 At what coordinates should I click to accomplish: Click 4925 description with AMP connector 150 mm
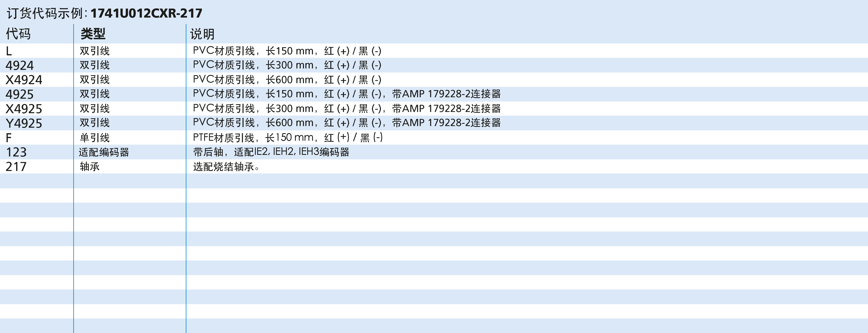347,94
